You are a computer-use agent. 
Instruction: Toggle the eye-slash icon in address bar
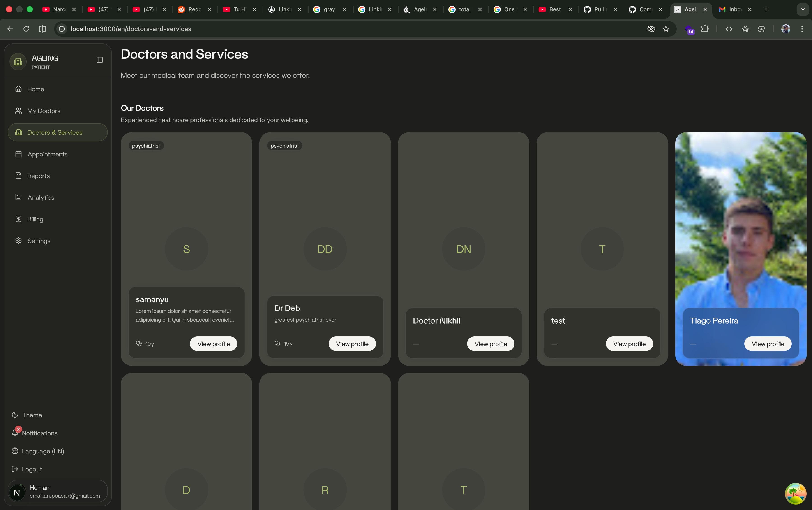click(x=651, y=29)
